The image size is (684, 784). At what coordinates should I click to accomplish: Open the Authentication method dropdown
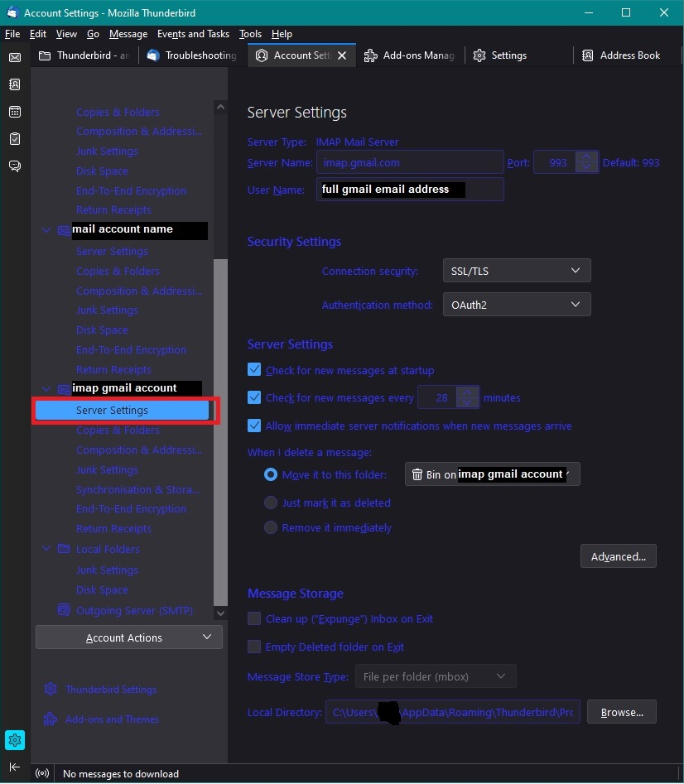click(517, 305)
